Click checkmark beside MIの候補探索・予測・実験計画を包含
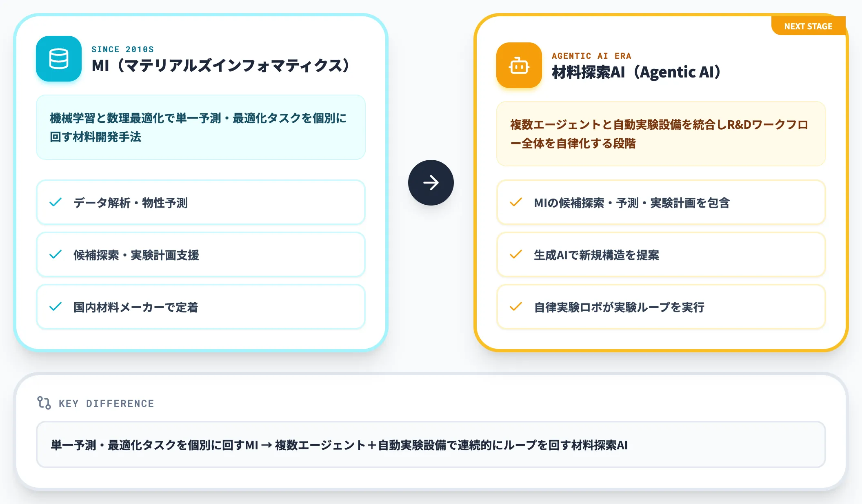The height and width of the screenshot is (504, 862). click(x=516, y=202)
